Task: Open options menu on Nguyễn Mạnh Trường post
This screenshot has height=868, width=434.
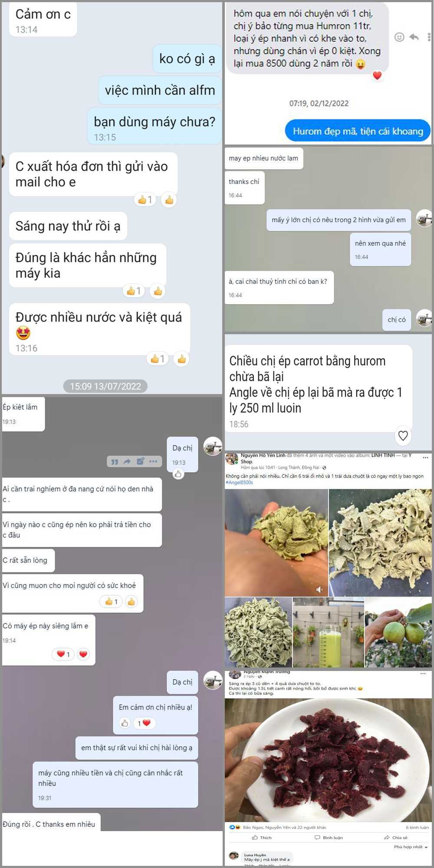Action: point(423,674)
